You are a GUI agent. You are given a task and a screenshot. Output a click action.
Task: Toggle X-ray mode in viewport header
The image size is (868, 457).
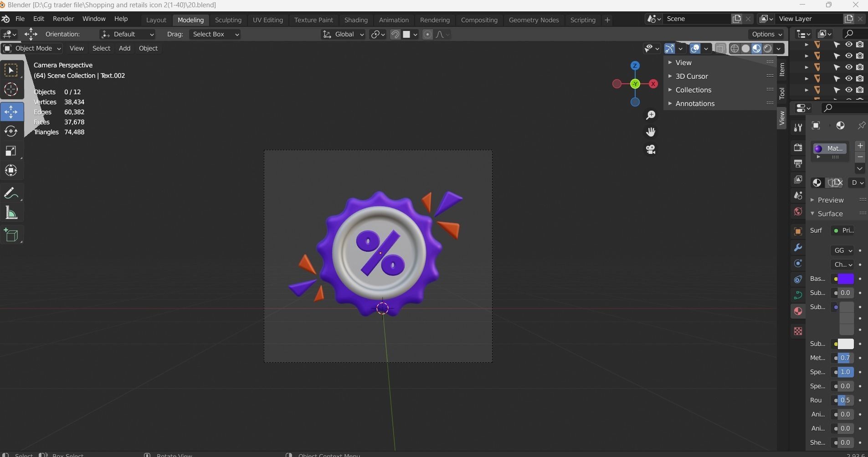[x=720, y=48]
